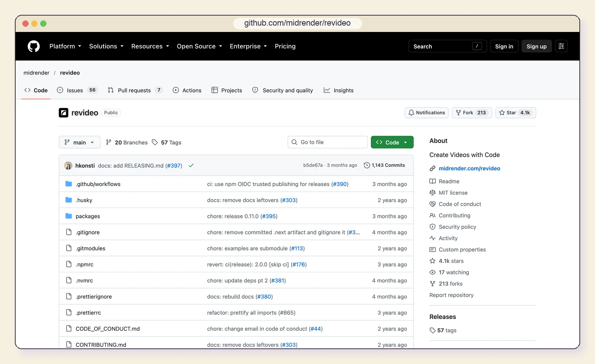Open the Insights tab
This screenshot has width=595, height=364.
tap(338, 90)
